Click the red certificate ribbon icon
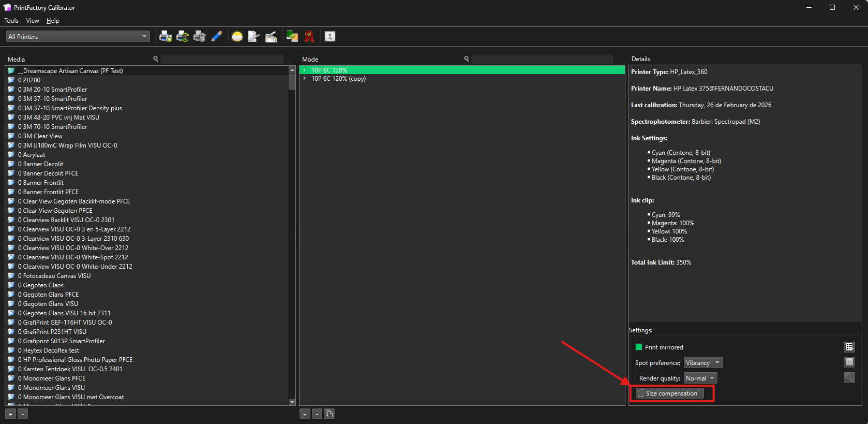 309,36
